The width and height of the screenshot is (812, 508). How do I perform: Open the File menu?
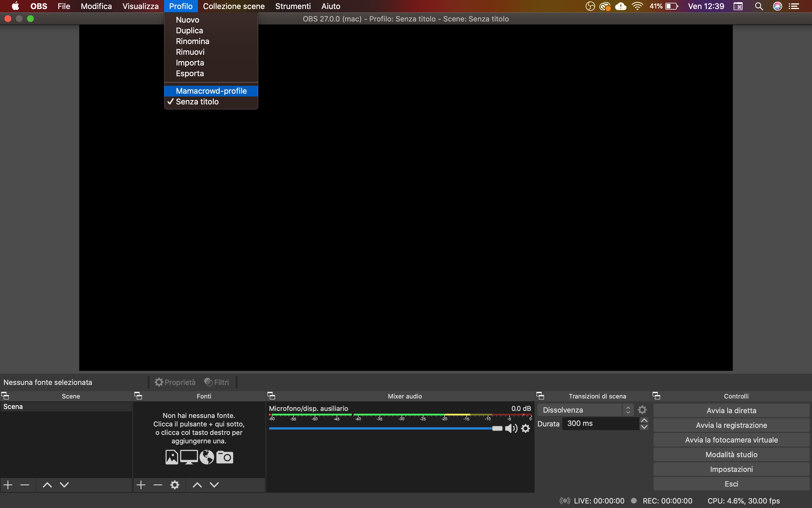pos(64,6)
